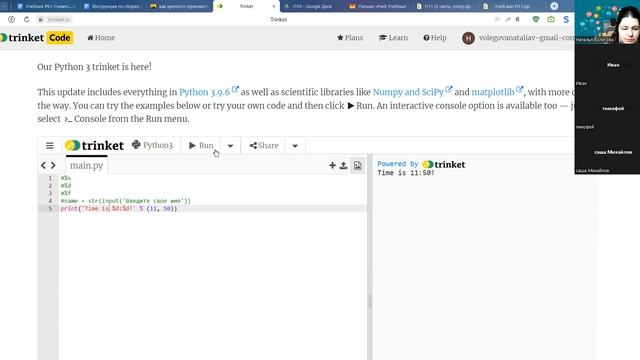Upload a file using the upload icon
640x360 pixels.
coord(344,165)
